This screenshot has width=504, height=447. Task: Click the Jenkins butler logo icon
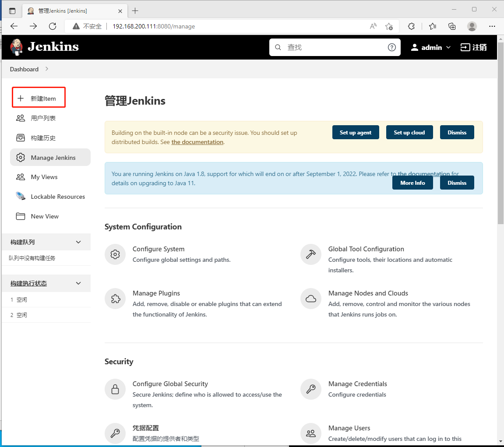pos(16,47)
